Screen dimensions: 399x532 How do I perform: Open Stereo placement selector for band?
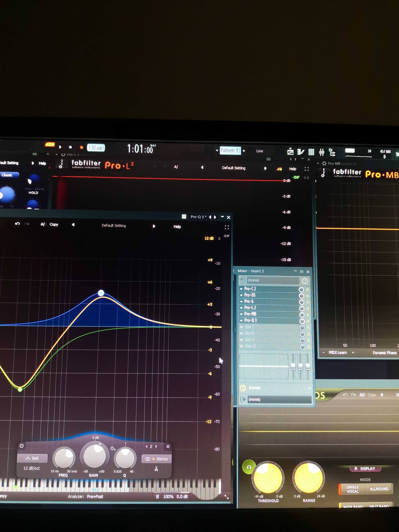point(157,459)
